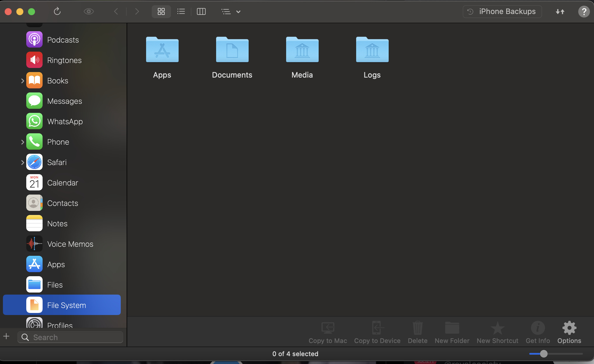Viewport: 594px width, 364px height.
Task: Adjust the icon size slider
Action: coord(544,354)
